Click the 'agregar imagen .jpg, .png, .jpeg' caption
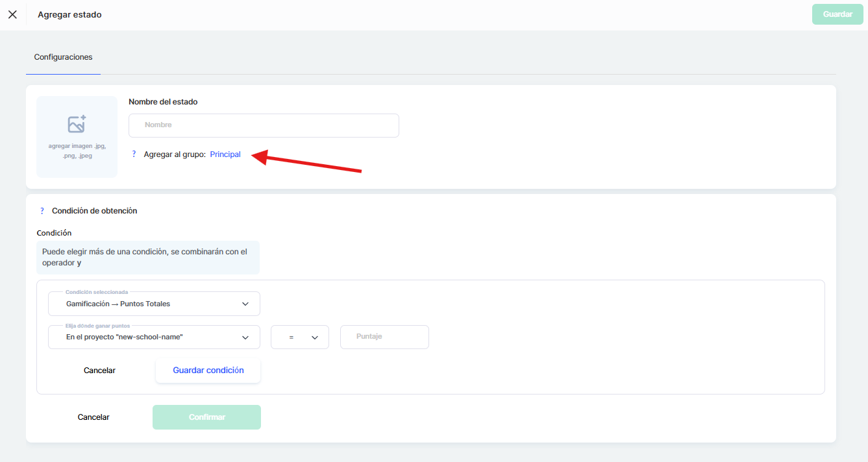The height and width of the screenshot is (462, 868). click(77, 151)
